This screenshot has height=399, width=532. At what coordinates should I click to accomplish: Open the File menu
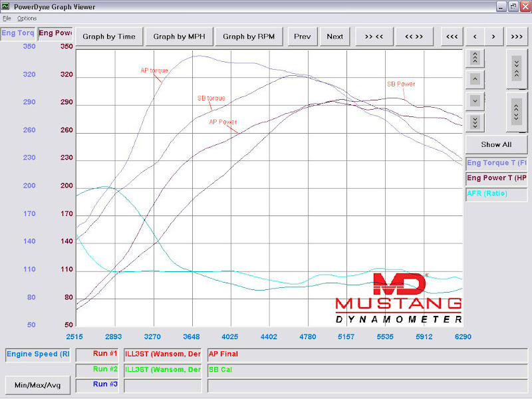pos(7,19)
